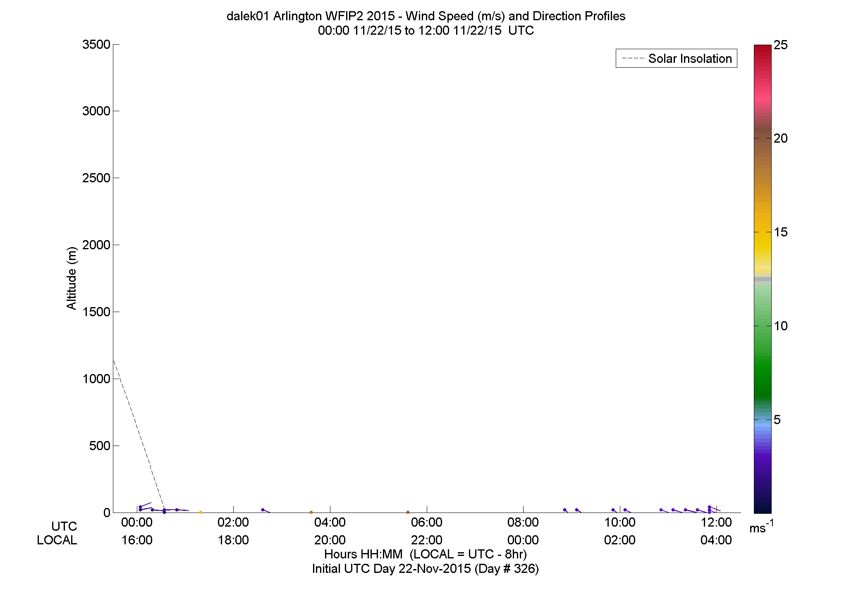
Task: Click the LOCAL 16:00 time label
Action: [x=137, y=540]
